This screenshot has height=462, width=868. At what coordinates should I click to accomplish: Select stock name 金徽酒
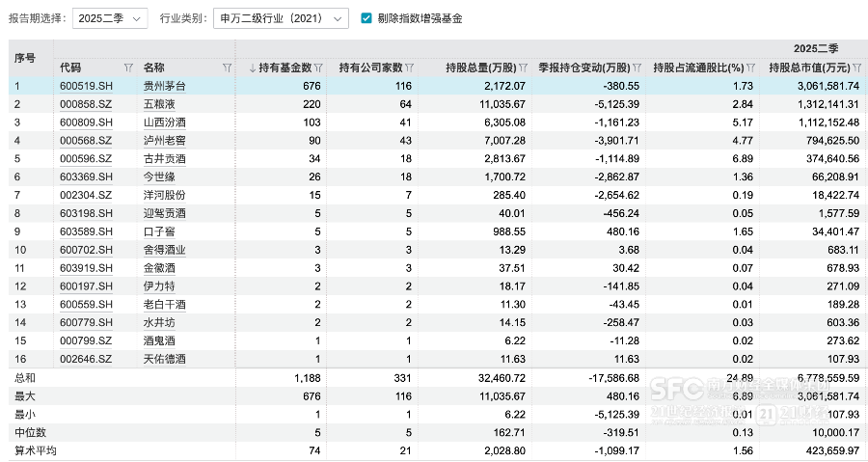pyautogui.click(x=159, y=268)
